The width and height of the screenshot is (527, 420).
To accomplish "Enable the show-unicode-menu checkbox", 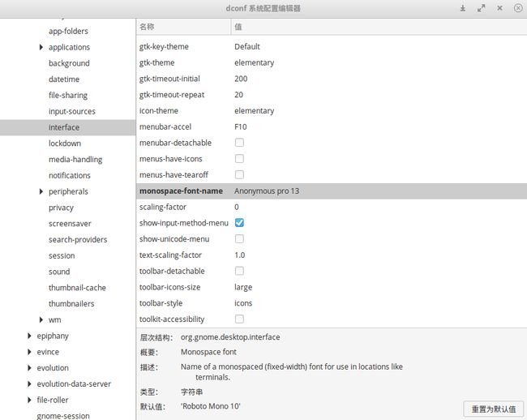I will coord(239,239).
